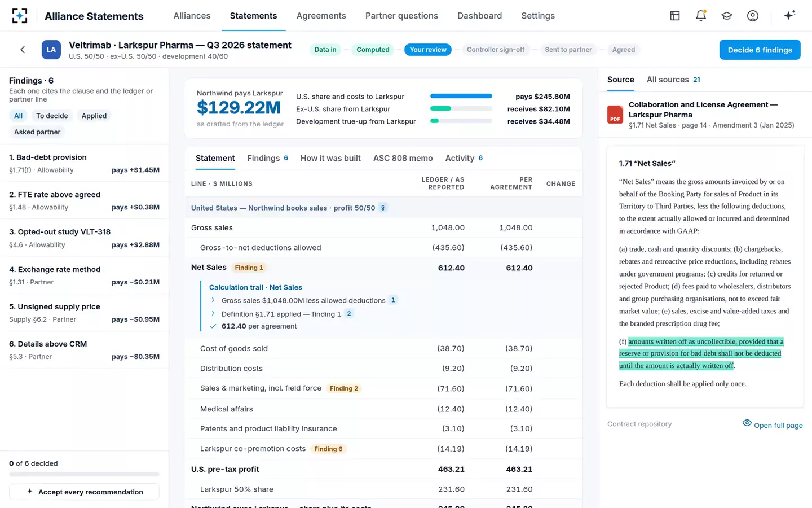812x508 pixels.
Task: Open the notifications bell
Action: click(x=701, y=16)
